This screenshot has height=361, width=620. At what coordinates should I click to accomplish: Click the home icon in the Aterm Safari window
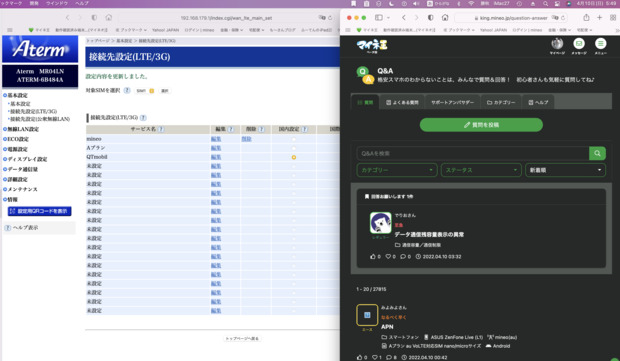click(109, 17)
